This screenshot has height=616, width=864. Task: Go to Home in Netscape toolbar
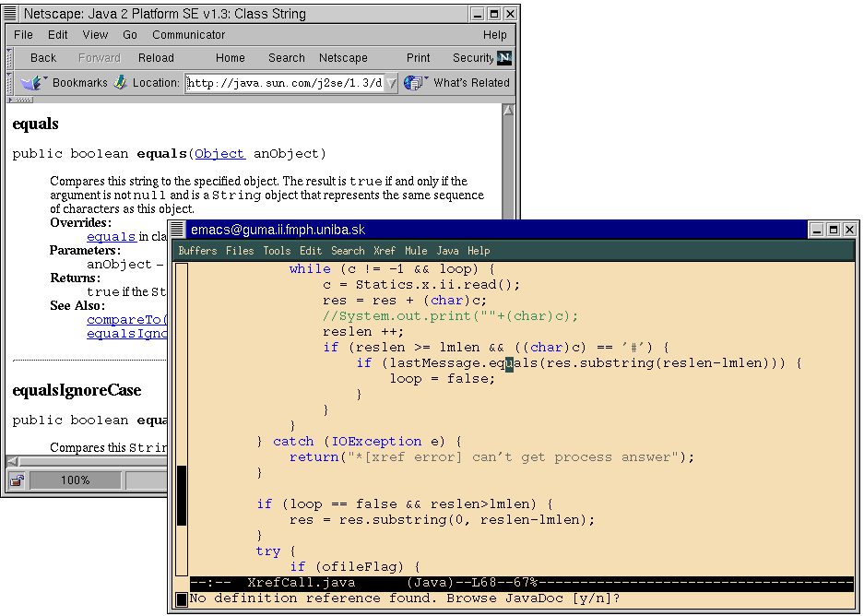(231, 57)
